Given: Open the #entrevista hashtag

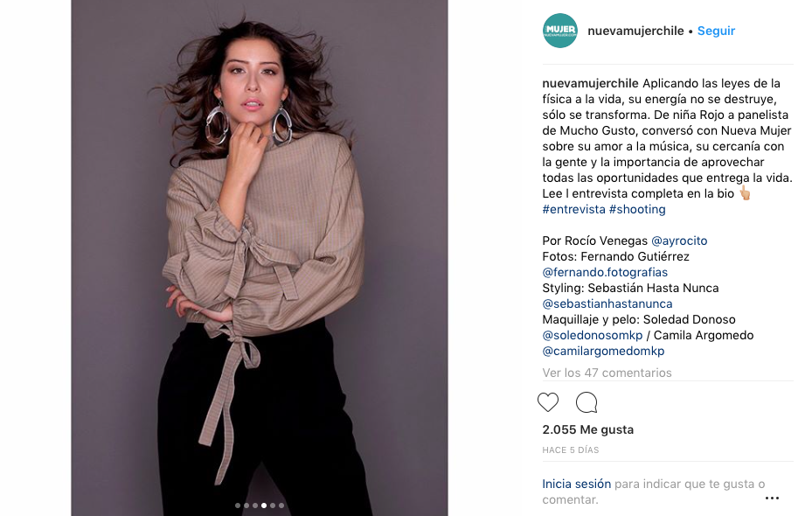Looking at the screenshot, I should pyautogui.click(x=573, y=209).
